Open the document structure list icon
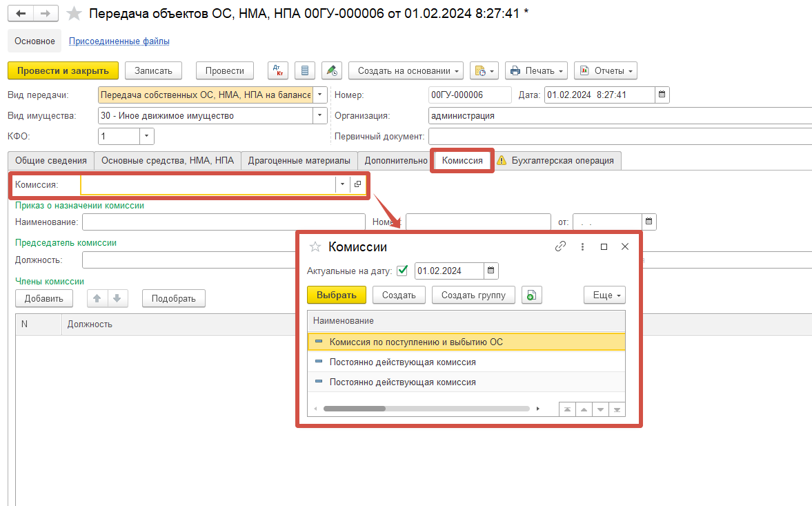Viewport: 812px width, 506px height. [x=305, y=70]
